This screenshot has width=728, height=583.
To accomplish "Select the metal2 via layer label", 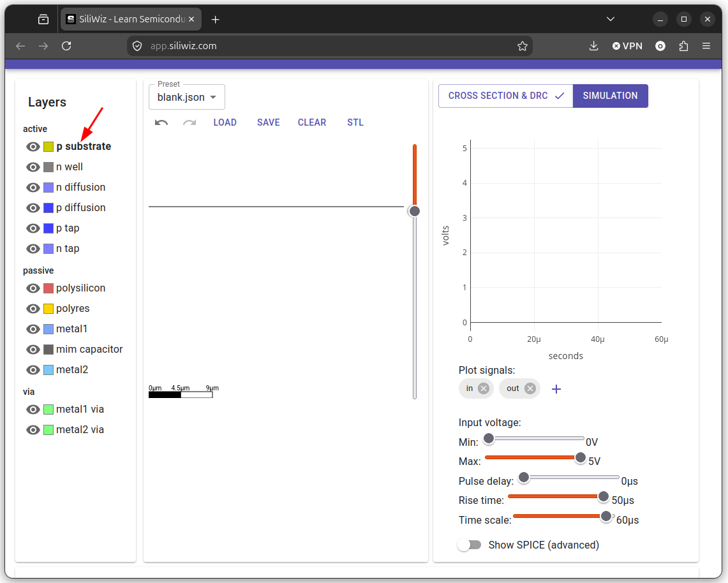I will 80,429.
